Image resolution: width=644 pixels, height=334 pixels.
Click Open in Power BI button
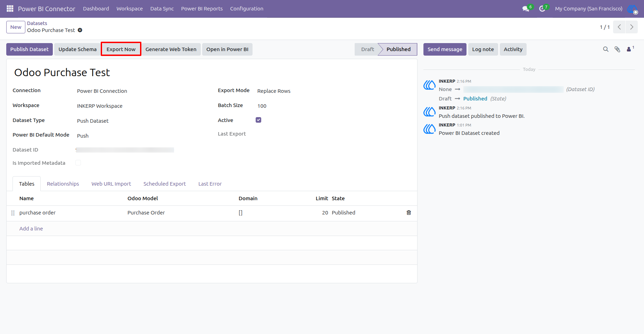[x=227, y=49]
